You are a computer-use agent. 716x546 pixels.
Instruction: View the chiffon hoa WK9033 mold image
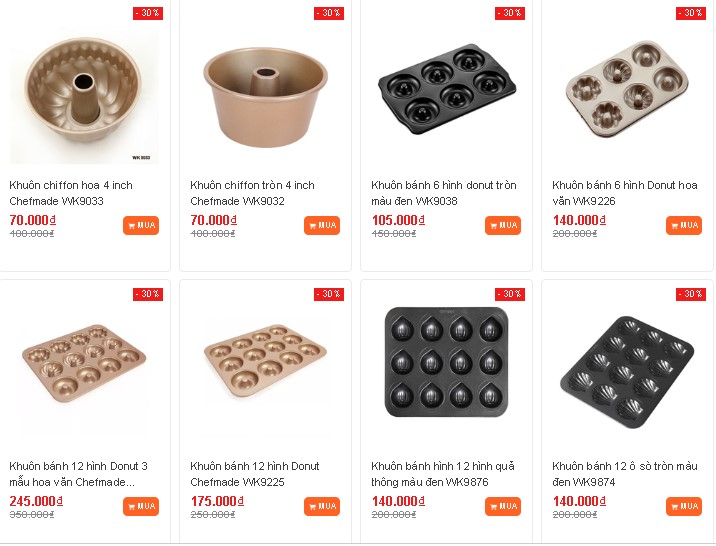tap(83, 98)
